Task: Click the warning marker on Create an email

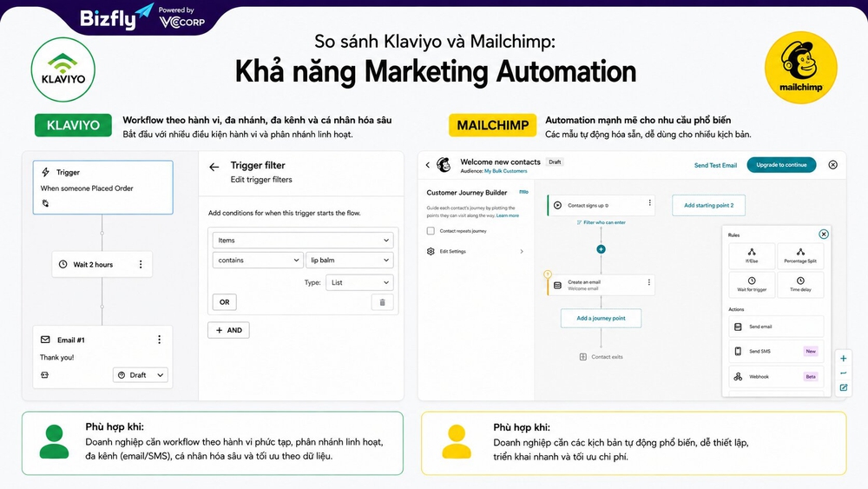Action: pyautogui.click(x=548, y=274)
